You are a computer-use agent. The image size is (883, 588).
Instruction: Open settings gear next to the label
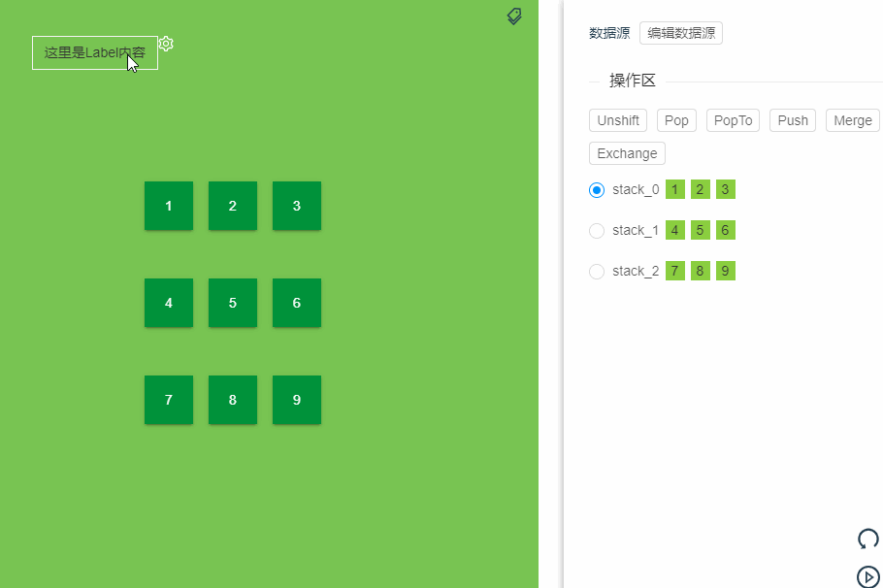pos(166,44)
